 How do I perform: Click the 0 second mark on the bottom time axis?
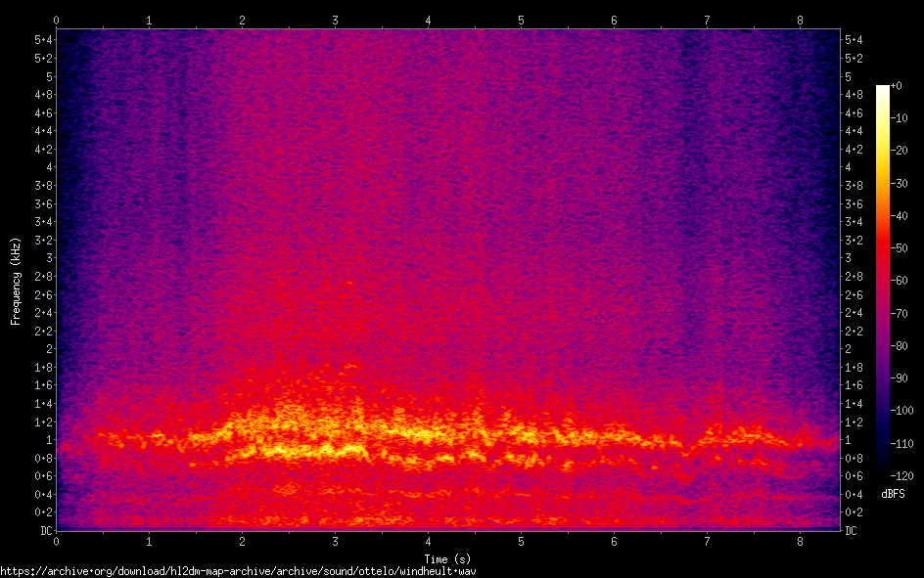(57, 541)
